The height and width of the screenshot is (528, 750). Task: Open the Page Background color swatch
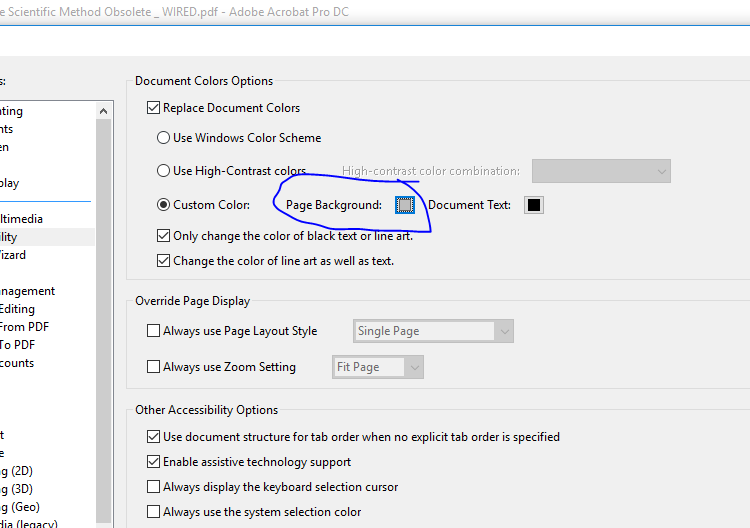click(x=404, y=205)
